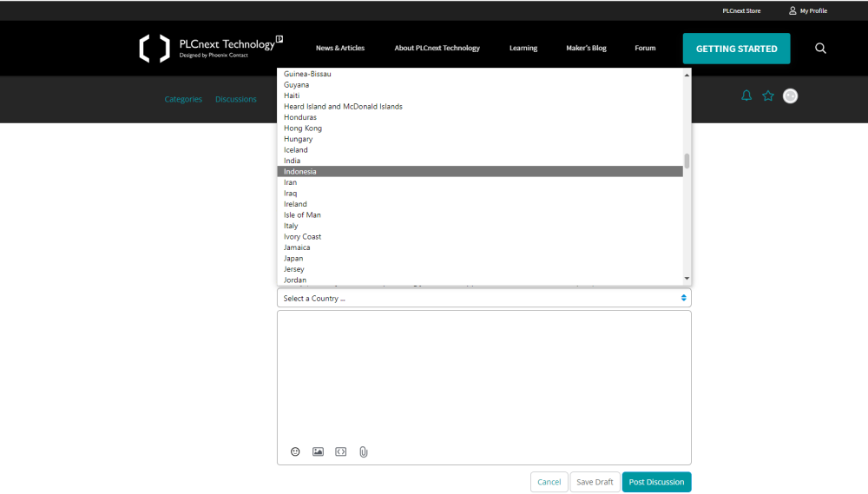Attach a file with paperclip icon
This screenshot has width=868, height=494.
click(x=364, y=452)
